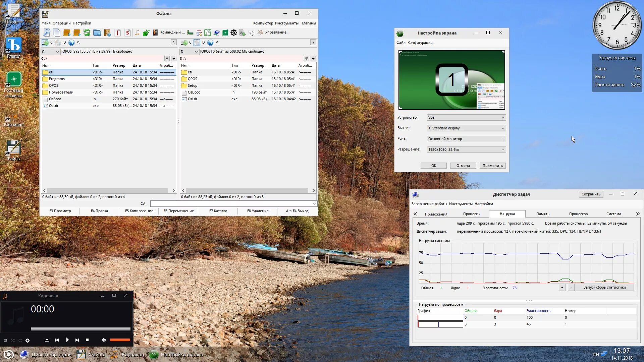Open the Операции menu in Файлы
This screenshot has height=362, width=644.
coord(61,23)
